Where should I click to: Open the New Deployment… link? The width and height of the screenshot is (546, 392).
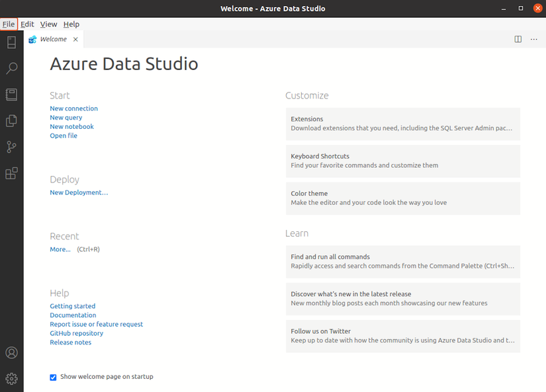point(79,192)
